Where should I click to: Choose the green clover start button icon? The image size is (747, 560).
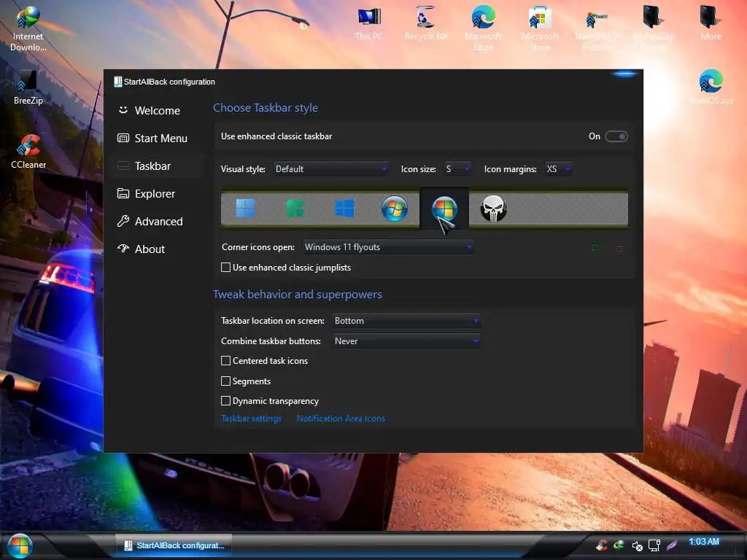295,209
